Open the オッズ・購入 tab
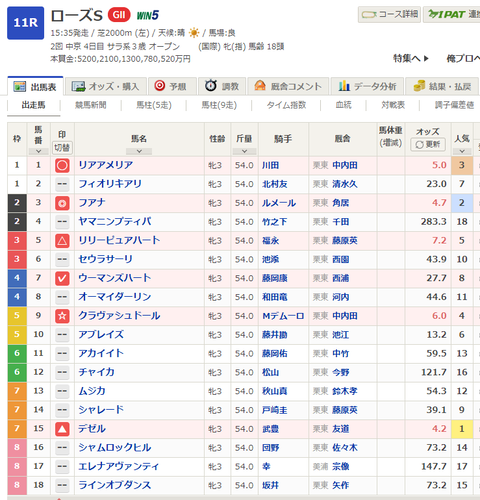 [106, 87]
